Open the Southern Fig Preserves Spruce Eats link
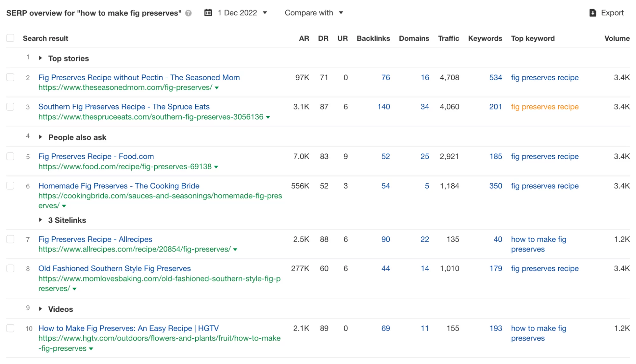The image size is (636, 364). [x=124, y=107]
